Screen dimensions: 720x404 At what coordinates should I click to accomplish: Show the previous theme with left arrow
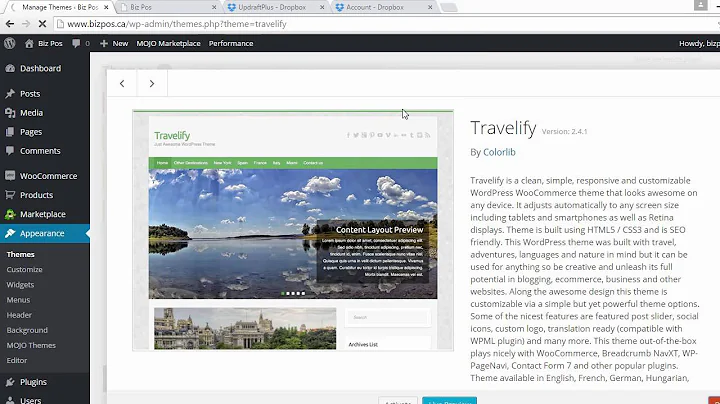pyautogui.click(x=122, y=84)
